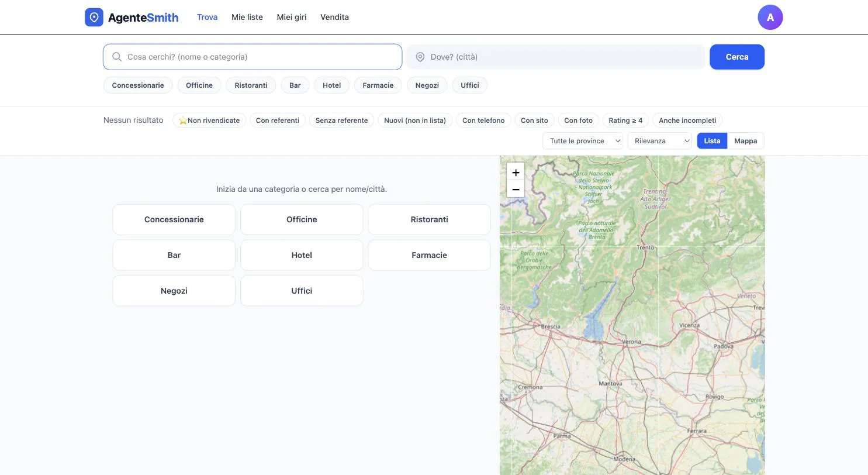Select the Concessionarie category card
The width and height of the screenshot is (868, 475).
(x=174, y=220)
